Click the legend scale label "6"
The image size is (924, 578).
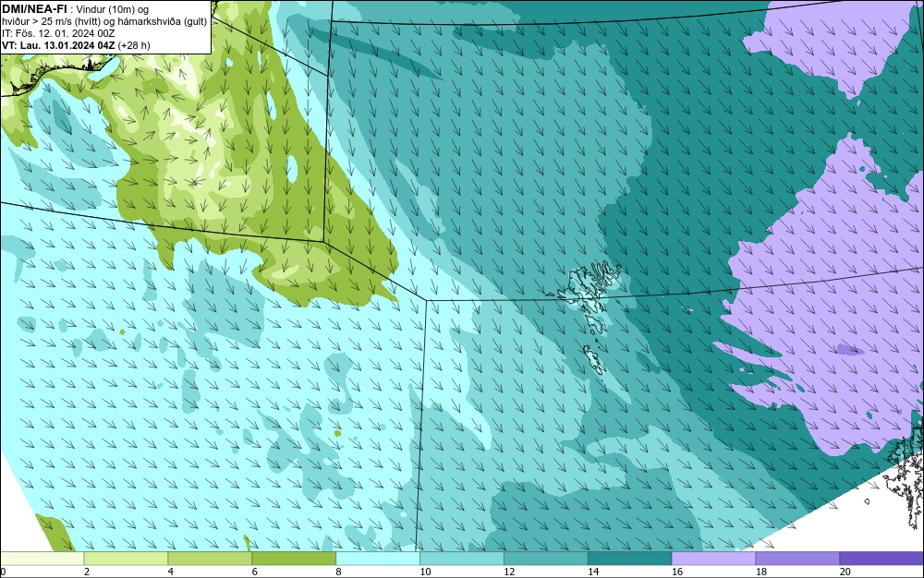pos(255,572)
